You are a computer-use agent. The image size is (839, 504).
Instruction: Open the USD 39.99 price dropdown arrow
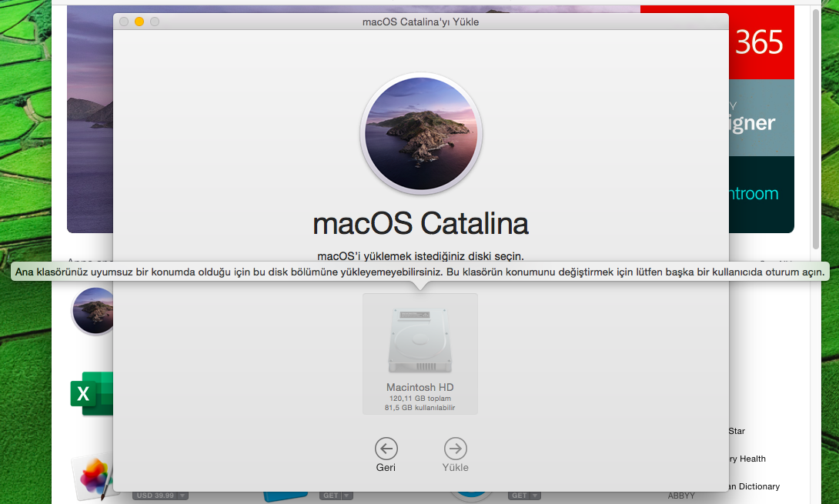point(182,496)
